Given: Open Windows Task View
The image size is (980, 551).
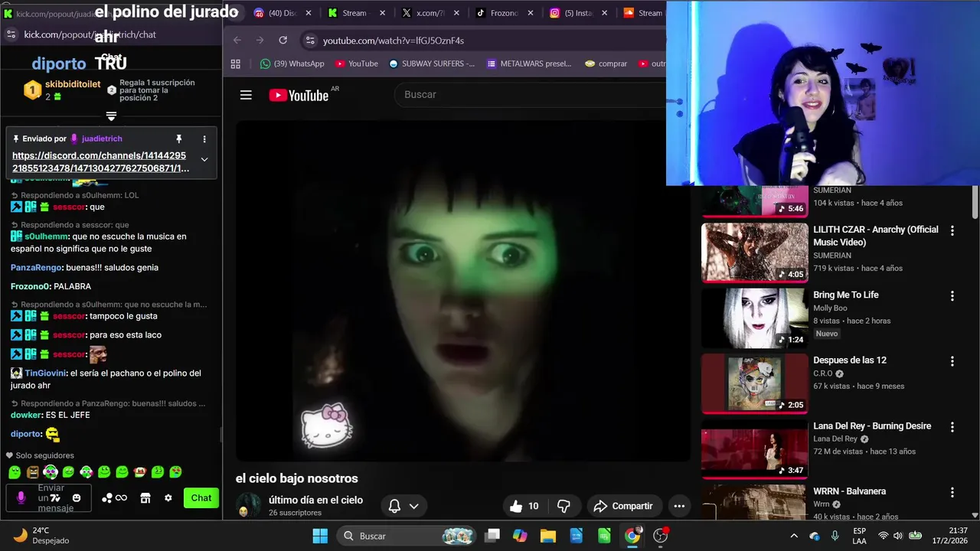Looking at the screenshot, I should point(492,536).
